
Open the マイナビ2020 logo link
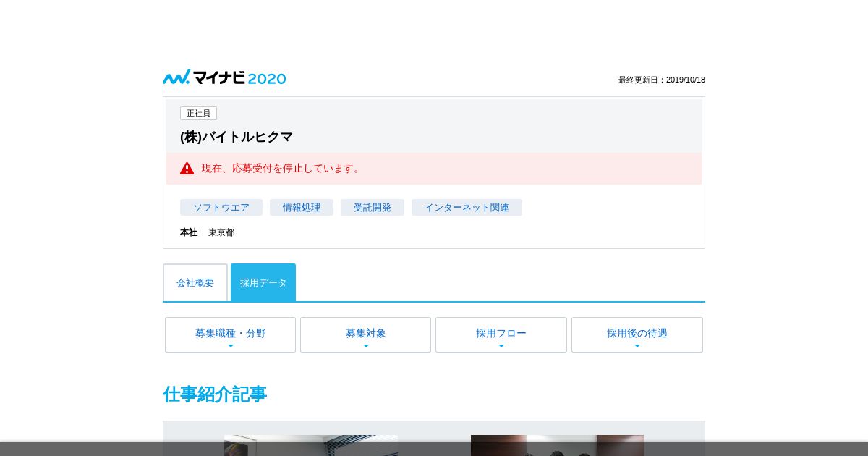(224, 77)
